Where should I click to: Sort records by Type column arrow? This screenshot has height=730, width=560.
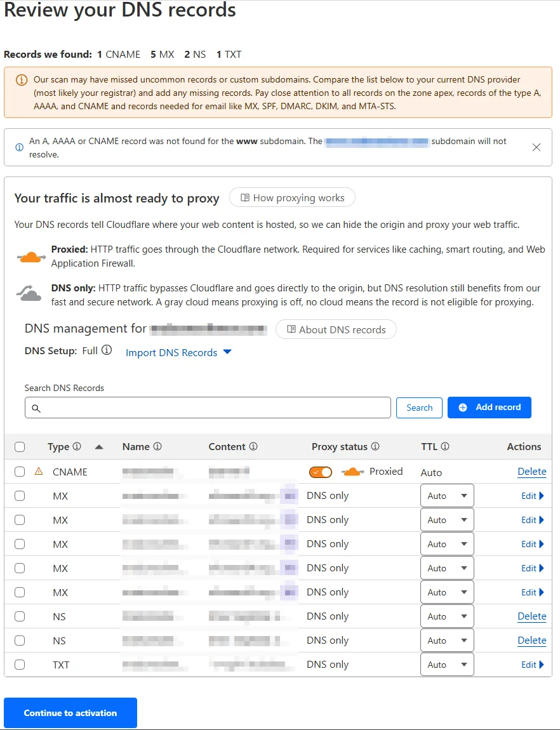(x=98, y=447)
